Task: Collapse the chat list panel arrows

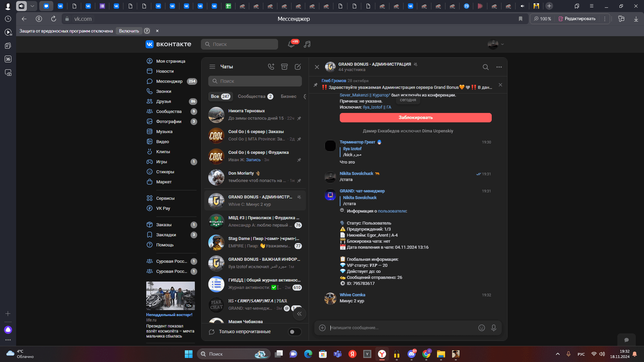Action: (300, 314)
